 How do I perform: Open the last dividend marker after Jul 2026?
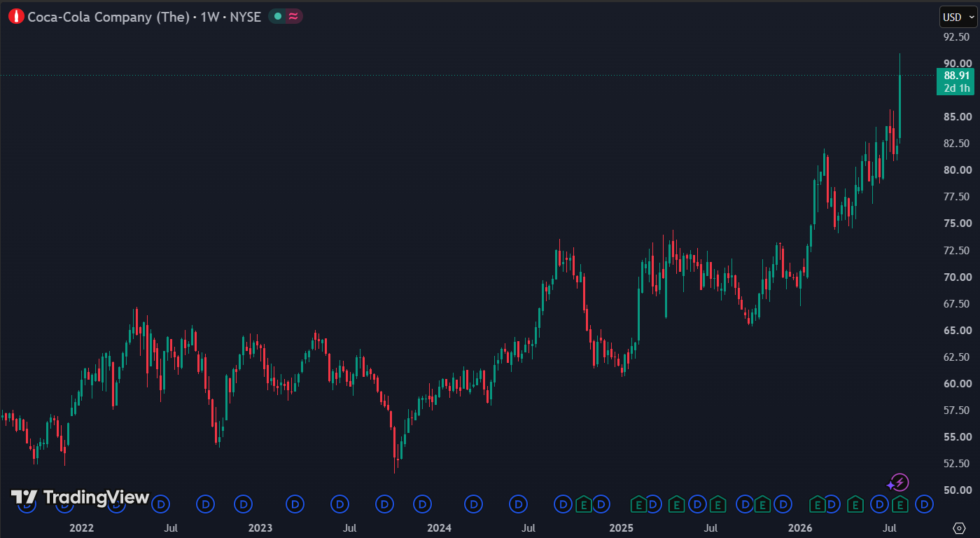924,504
